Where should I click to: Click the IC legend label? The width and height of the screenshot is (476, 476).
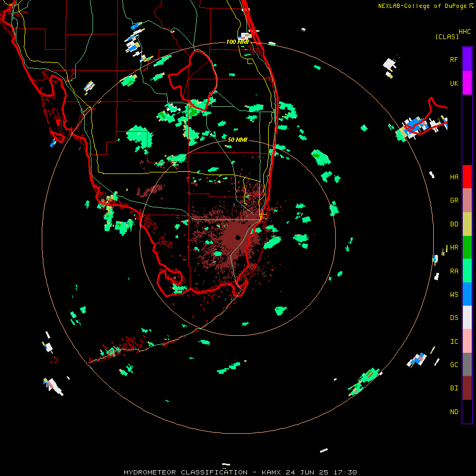pyautogui.click(x=454, y=341)
